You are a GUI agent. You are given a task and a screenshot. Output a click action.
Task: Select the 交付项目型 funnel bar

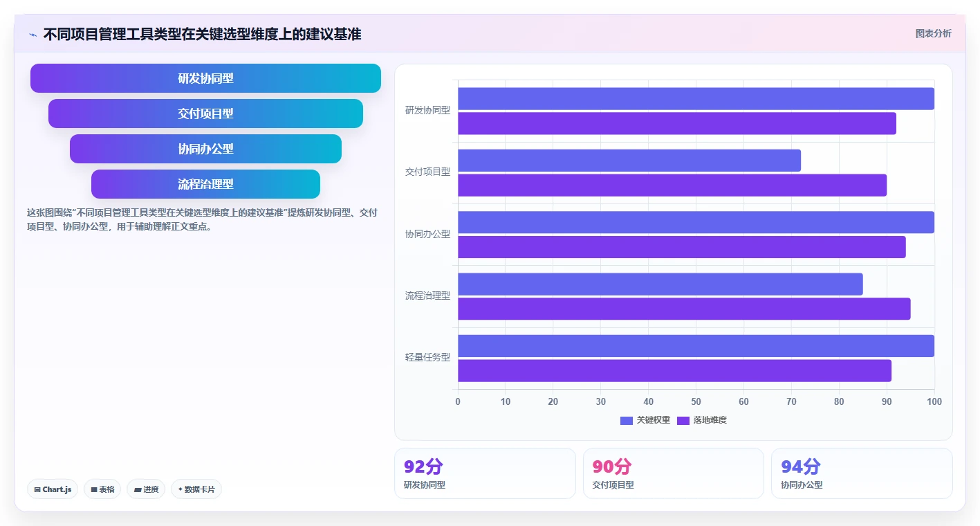(205, 114)
